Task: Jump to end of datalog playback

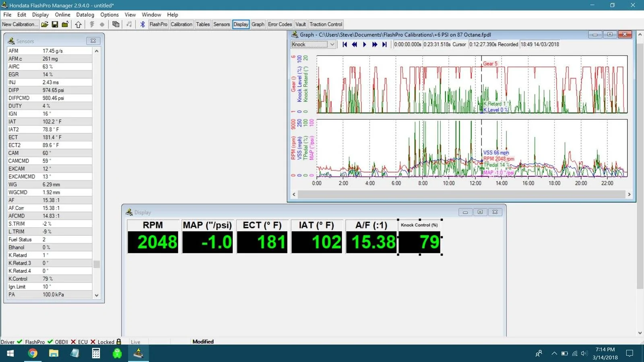Action: tap(384, 45)
